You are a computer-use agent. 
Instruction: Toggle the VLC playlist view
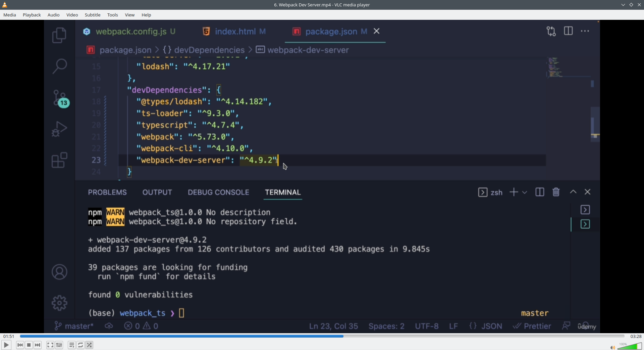pos(71,345)
